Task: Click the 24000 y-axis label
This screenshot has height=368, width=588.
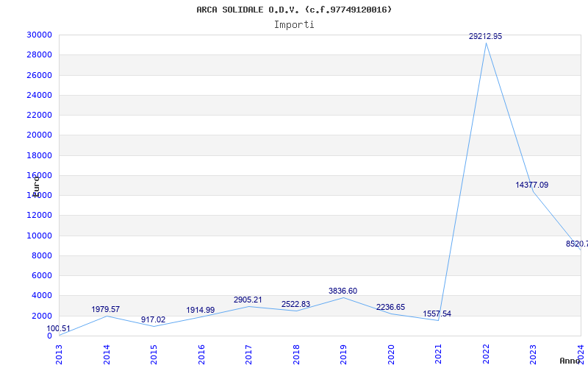Action: (x=39, y=95)
